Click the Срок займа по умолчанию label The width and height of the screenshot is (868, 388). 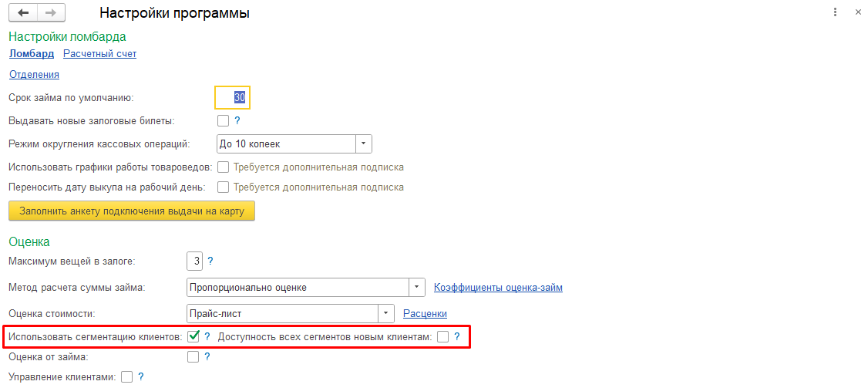tap(72, 98)
